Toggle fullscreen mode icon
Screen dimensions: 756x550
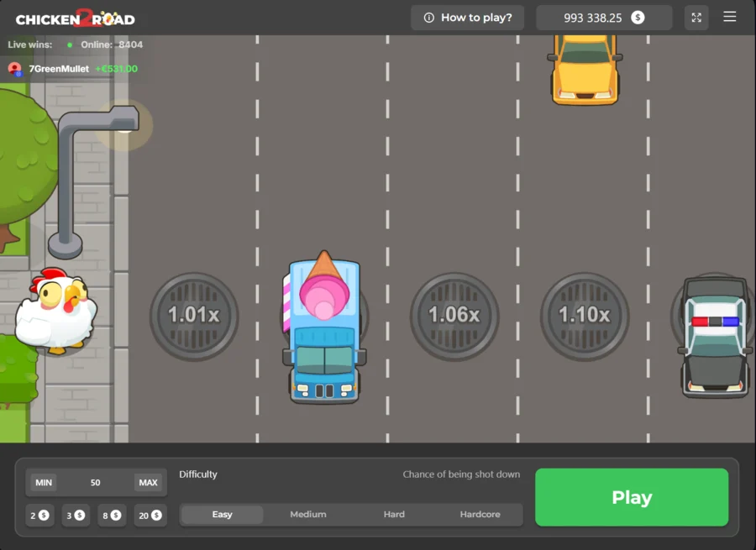[696, 18]
